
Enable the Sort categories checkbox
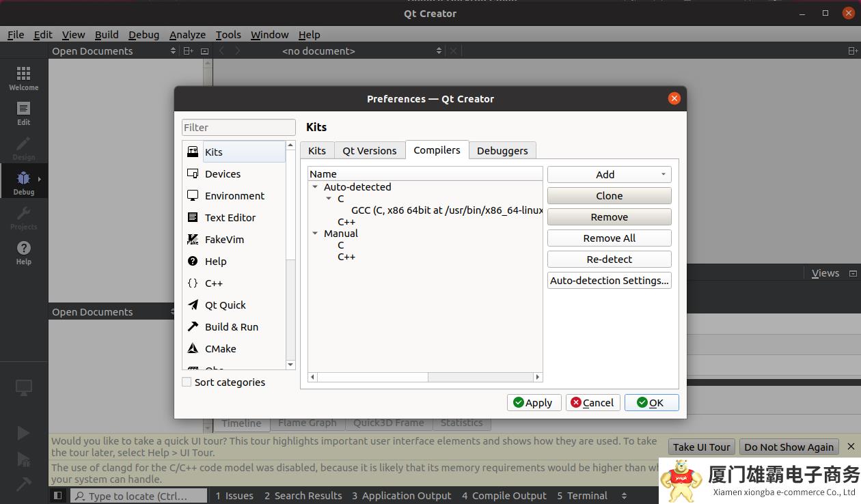tap(187, 382)
